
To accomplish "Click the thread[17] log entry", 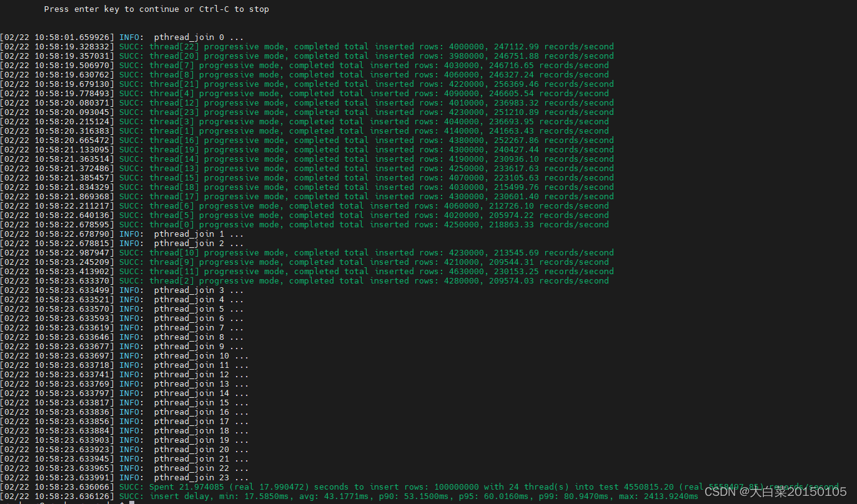I will (307, 197).
